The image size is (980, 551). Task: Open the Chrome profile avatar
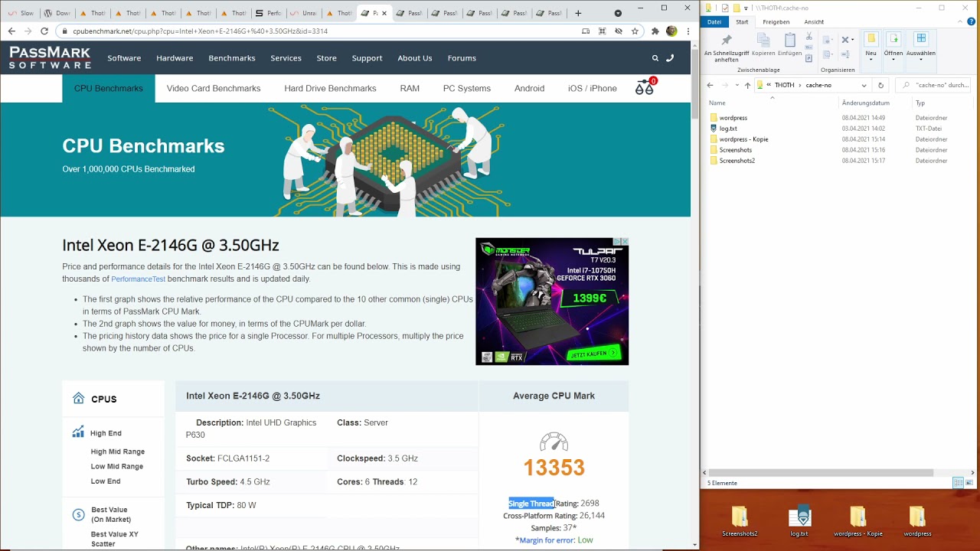pyautogui.click(x=671, y=31)
